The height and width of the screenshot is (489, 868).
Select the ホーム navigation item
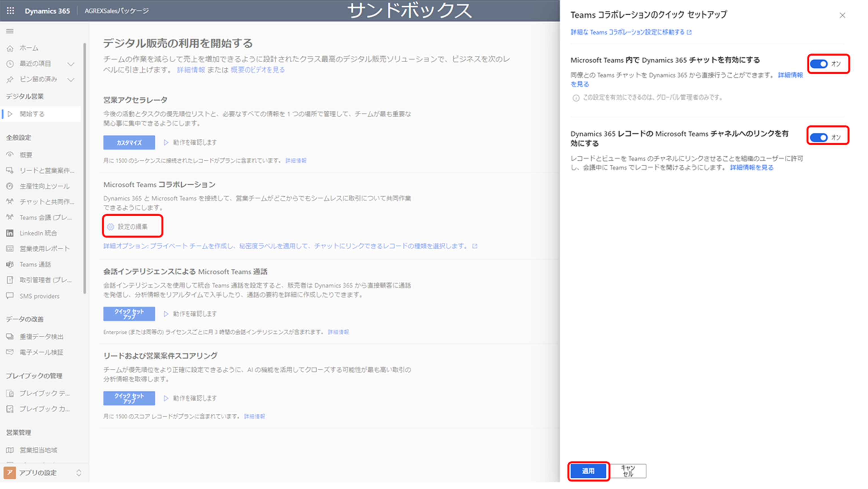(x=40, y=48)
